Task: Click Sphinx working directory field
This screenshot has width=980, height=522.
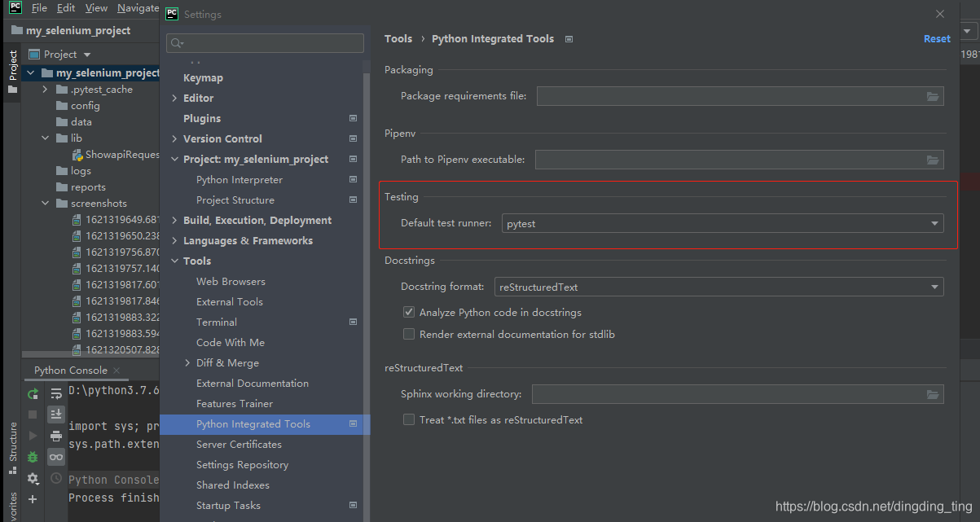Action: tap(737, 394)
